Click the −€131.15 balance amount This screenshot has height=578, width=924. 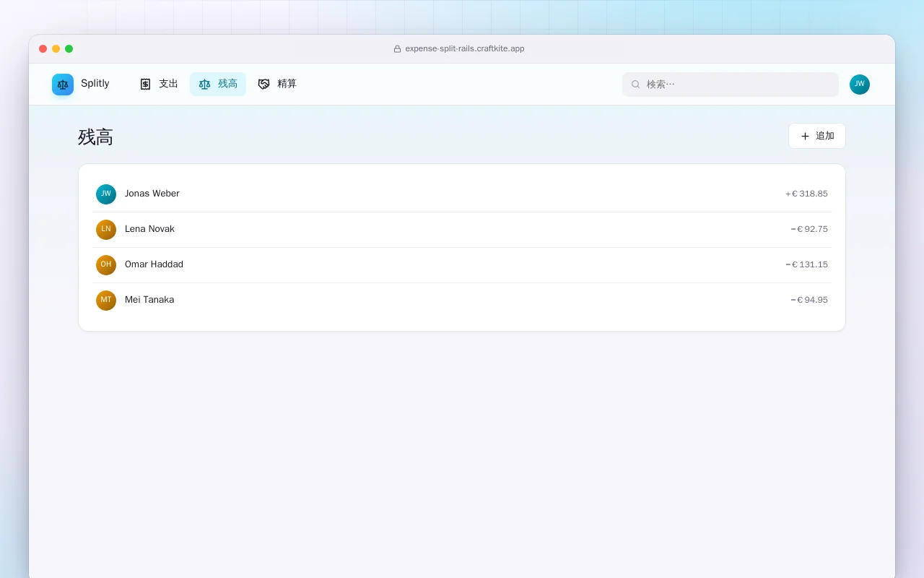806,264
